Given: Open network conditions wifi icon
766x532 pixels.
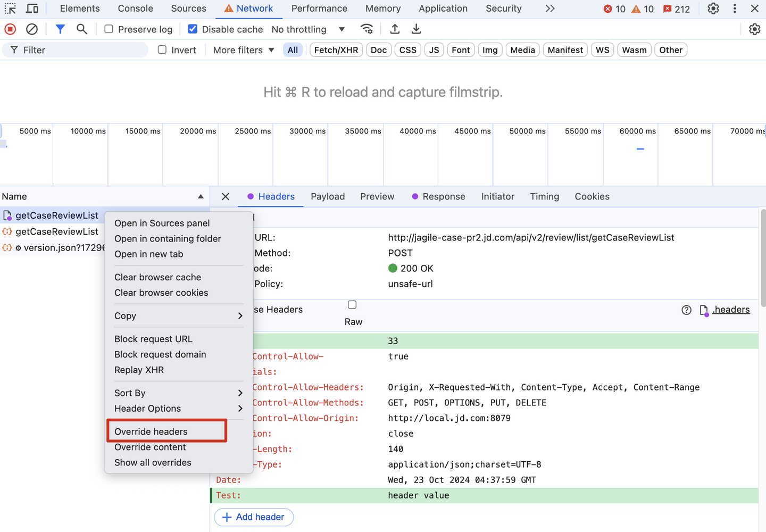Looking at the screenshot, I should coord(367,29).
